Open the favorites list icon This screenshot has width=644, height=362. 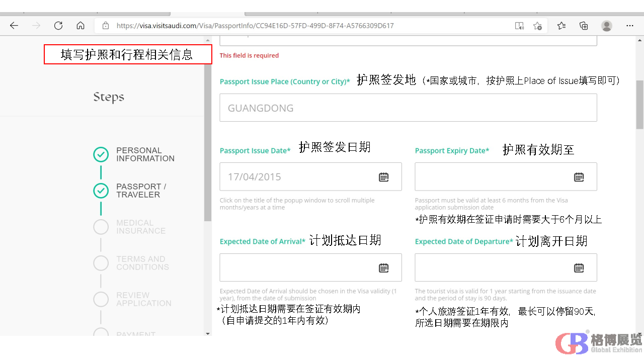pyautogui.click(x=561, y=26)
